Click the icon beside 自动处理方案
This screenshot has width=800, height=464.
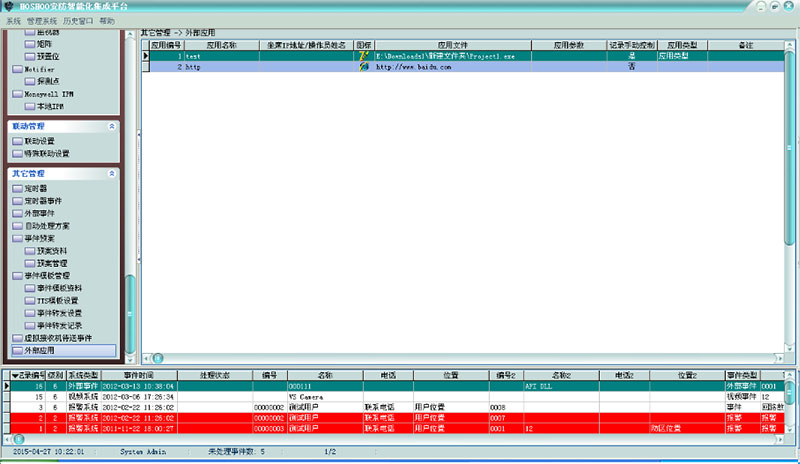[17, 226]
